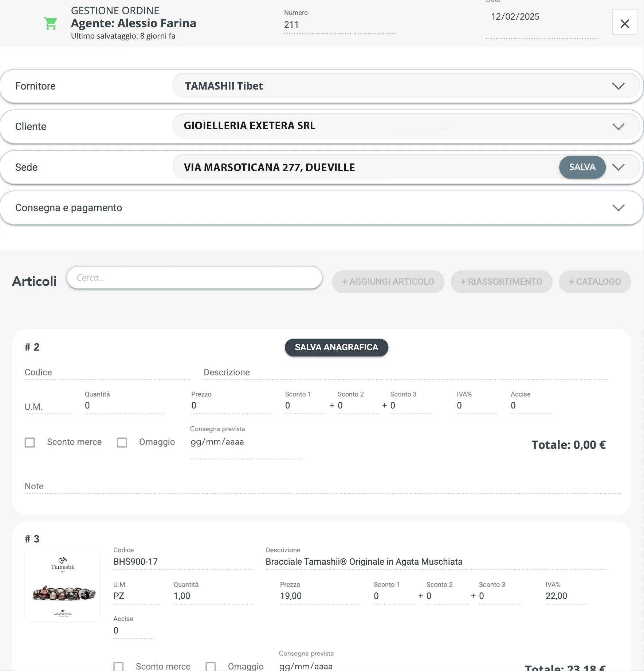Click the # 2 item number label

[x=32, y=347]
